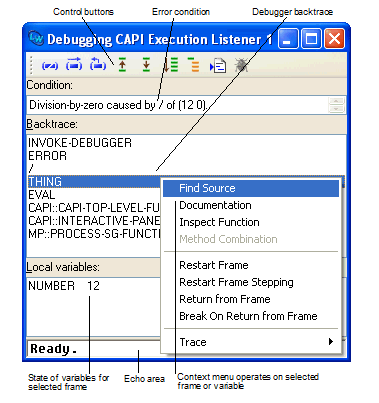Click the Condition field stepper up arrow

click(x=336, y=101)
